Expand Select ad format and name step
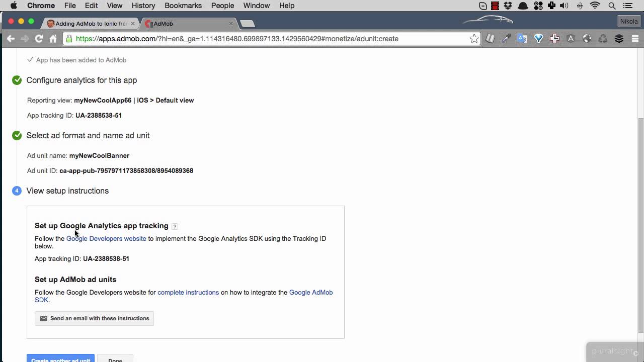This screenshot has height=362, width=644. tap(88, 136)
